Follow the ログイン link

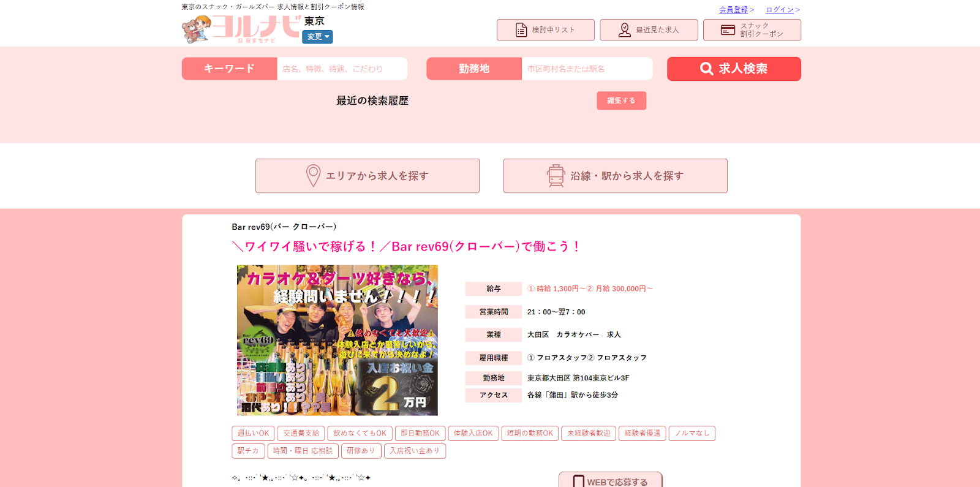[x=780, y=10]
